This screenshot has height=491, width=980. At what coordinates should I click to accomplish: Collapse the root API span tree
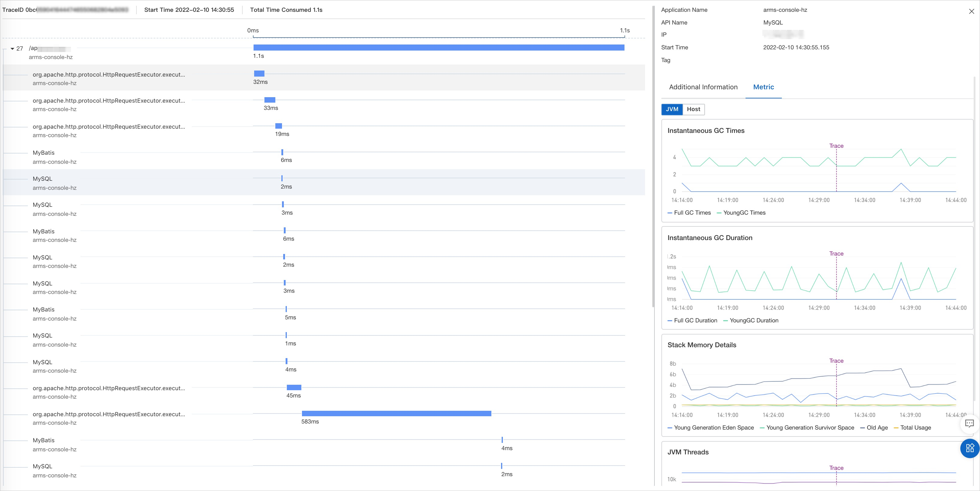coord(12,49)
